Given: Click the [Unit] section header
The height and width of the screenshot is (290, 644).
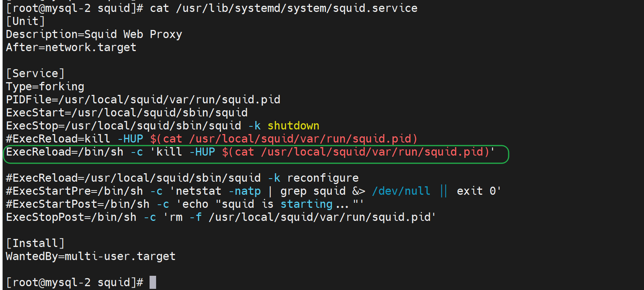Looking at the screenshot, I should point(25,21).
